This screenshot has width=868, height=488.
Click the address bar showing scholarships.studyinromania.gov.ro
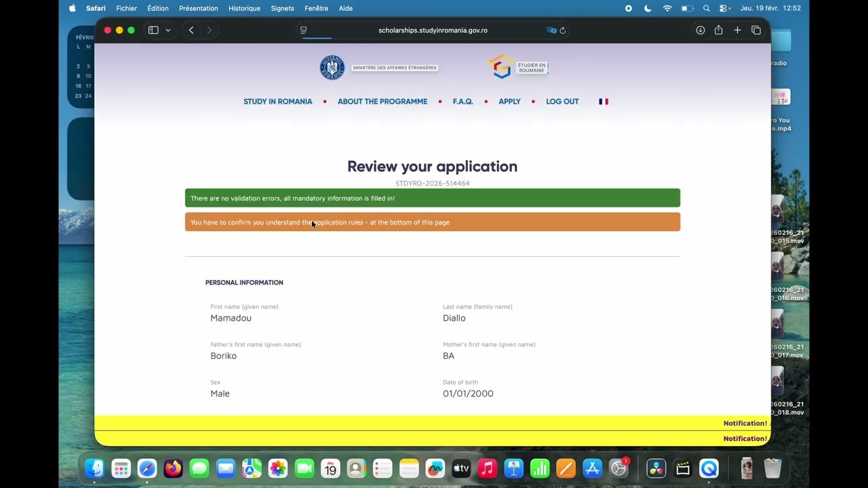tap(433, 30)
